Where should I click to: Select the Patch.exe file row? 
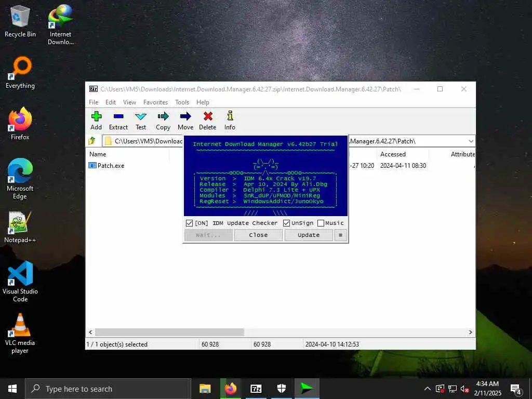point(107,166)
